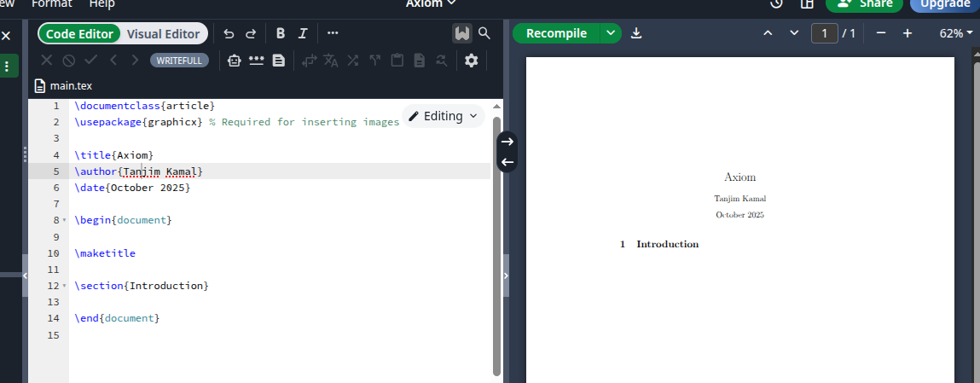Click the Writefull ignore (circle slash) icon

(x=69, y=61)
